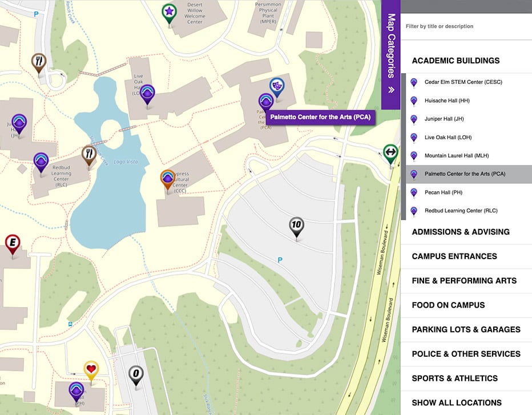Select the purple Juniper Hall pin on the map

(18, 122)
